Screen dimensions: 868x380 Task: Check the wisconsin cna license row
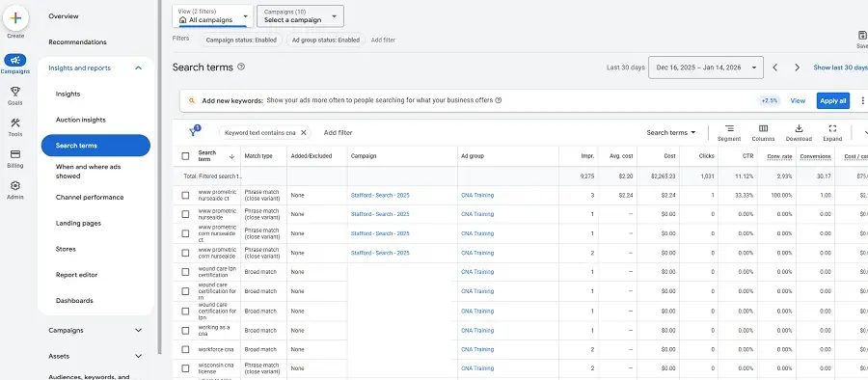[x=185, y=368]
